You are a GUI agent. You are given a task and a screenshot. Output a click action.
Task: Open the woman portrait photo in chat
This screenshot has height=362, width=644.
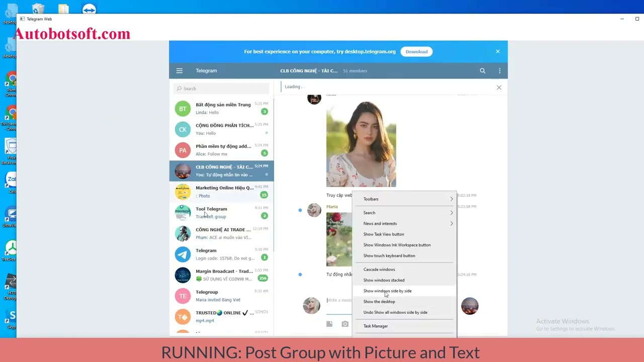pos(361,144)
